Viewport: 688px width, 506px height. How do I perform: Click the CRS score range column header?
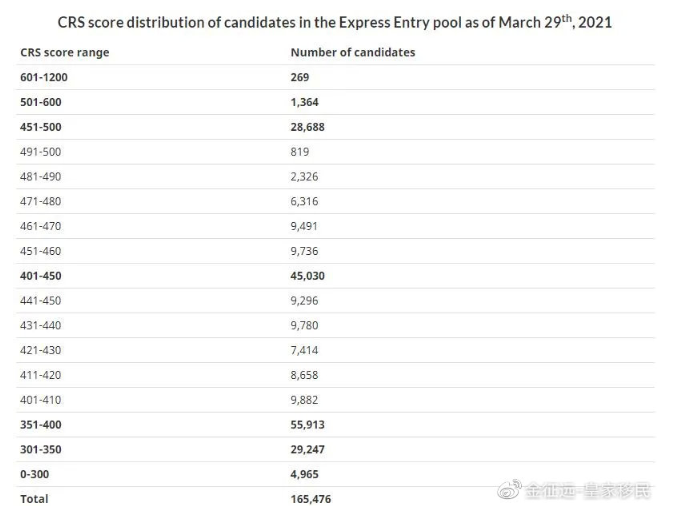click(x=64, y=52)
